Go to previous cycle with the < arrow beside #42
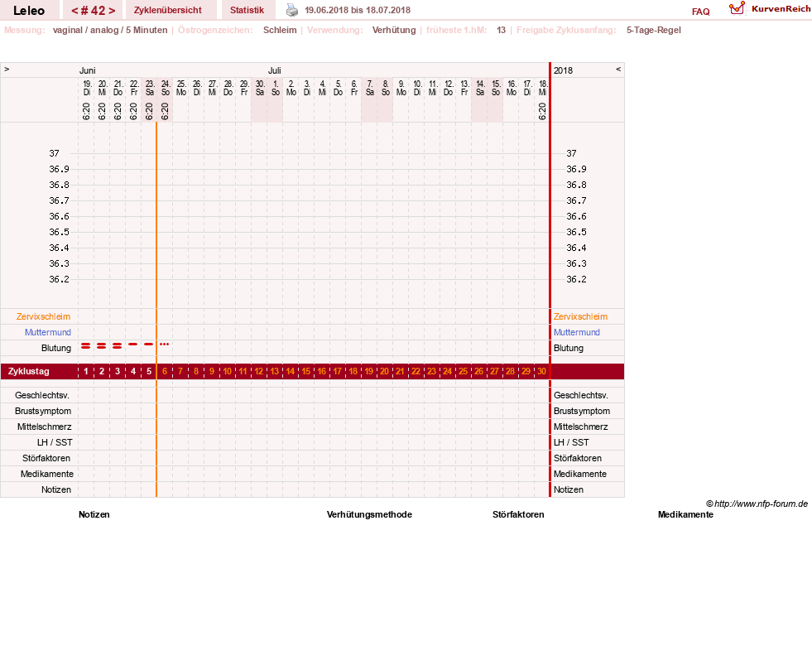 74,11
